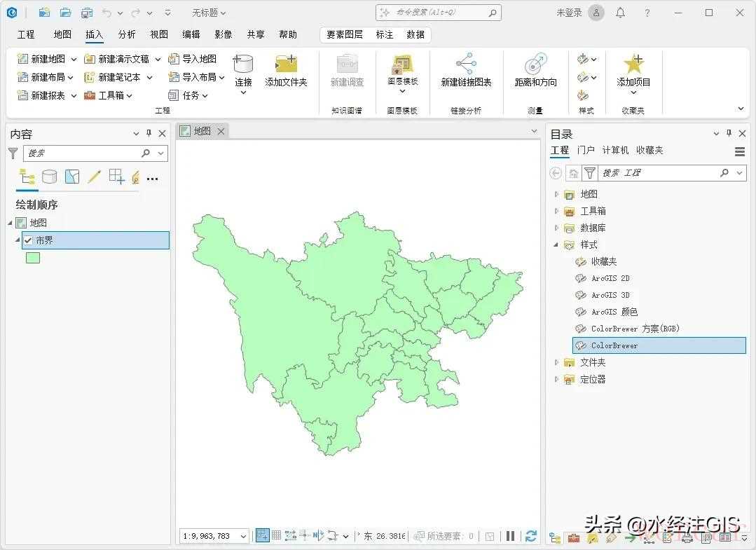756x550 pixels.
Task: Uncheck the 市界 layer visibility checkbox
Action: 28,240
